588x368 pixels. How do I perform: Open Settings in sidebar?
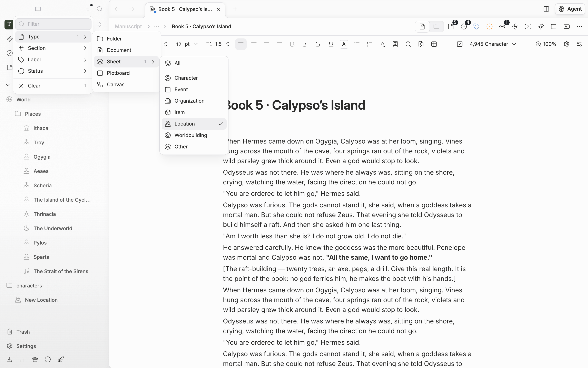point(26,346)
